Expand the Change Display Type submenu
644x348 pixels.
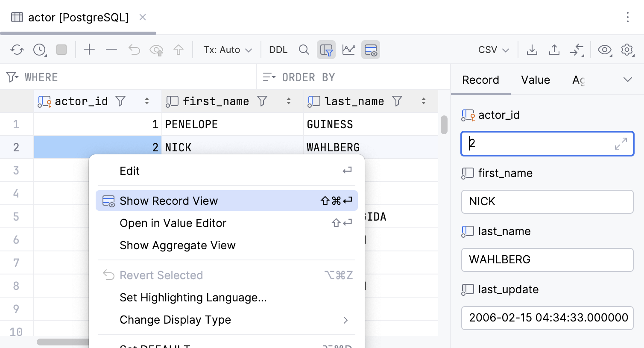coord(175,320)
